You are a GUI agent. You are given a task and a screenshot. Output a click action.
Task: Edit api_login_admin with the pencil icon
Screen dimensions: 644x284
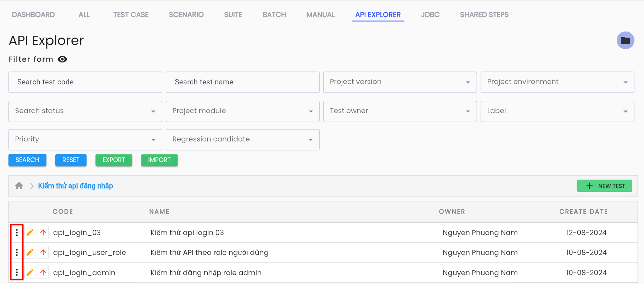pyautogui.click(x=30, y=273)
